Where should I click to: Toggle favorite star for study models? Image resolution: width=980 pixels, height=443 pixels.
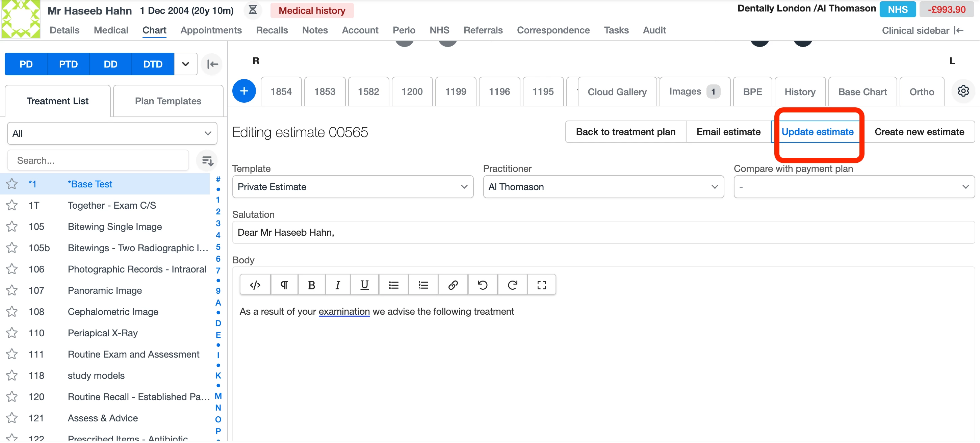point(12,376)
